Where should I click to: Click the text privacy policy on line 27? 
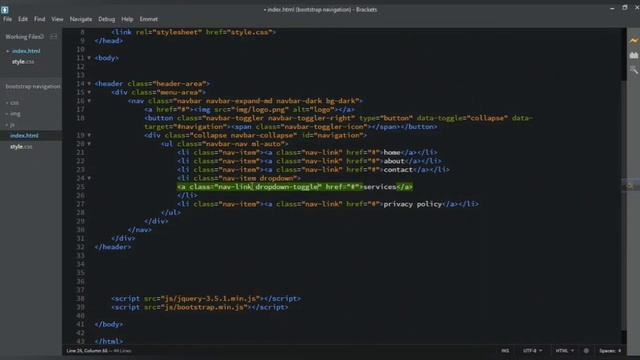(x=413, y=204)
